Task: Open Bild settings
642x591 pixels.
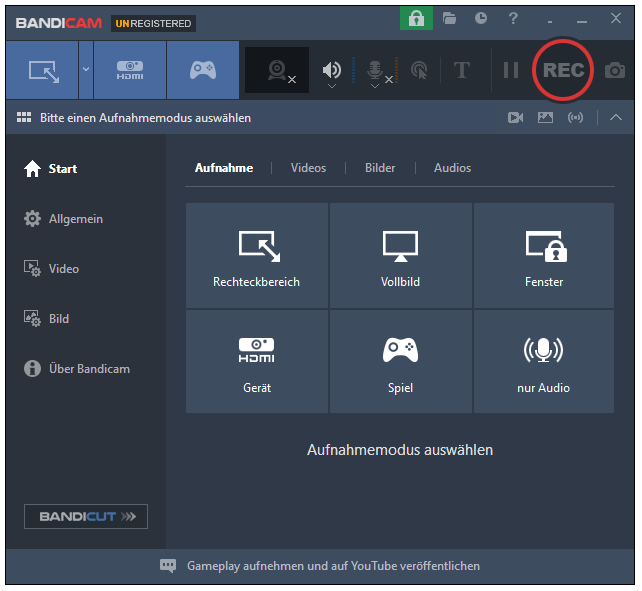Action: pos(46,319)
